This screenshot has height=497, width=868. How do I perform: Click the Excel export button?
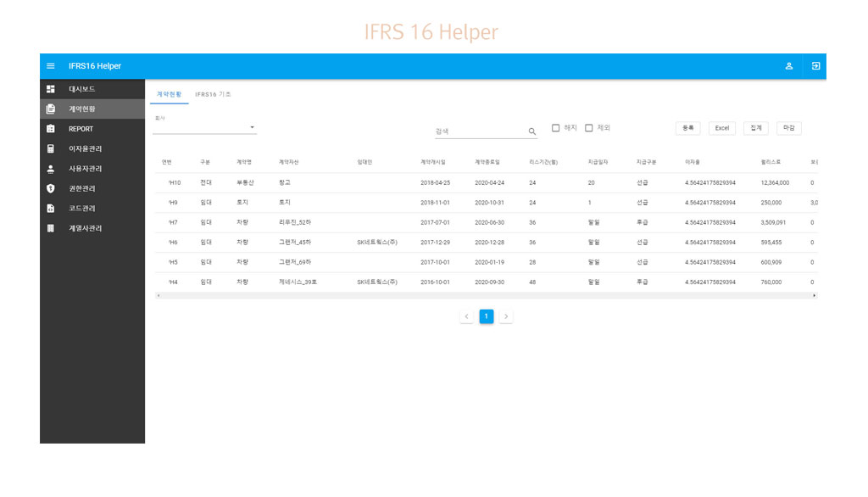(721, 128)
